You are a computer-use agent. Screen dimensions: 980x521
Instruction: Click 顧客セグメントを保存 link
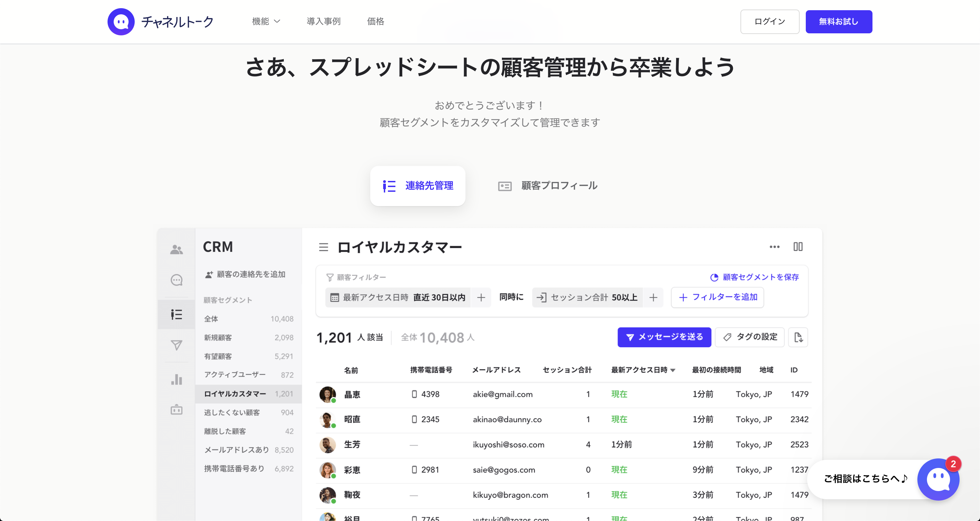(755, 277)
